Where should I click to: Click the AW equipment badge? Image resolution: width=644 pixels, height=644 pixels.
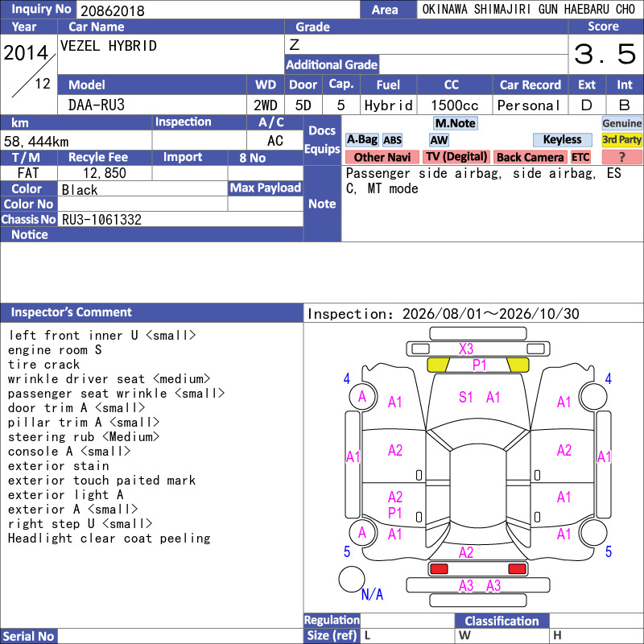point(439,140)
